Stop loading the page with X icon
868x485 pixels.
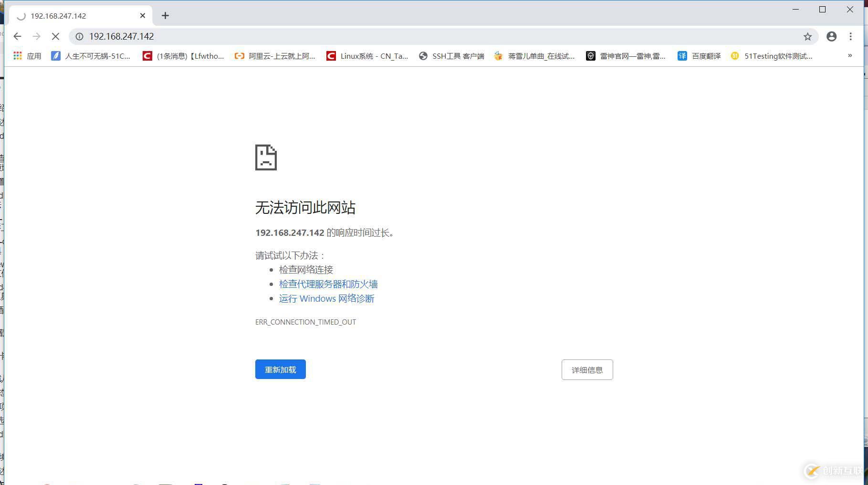tap(55, 36)
